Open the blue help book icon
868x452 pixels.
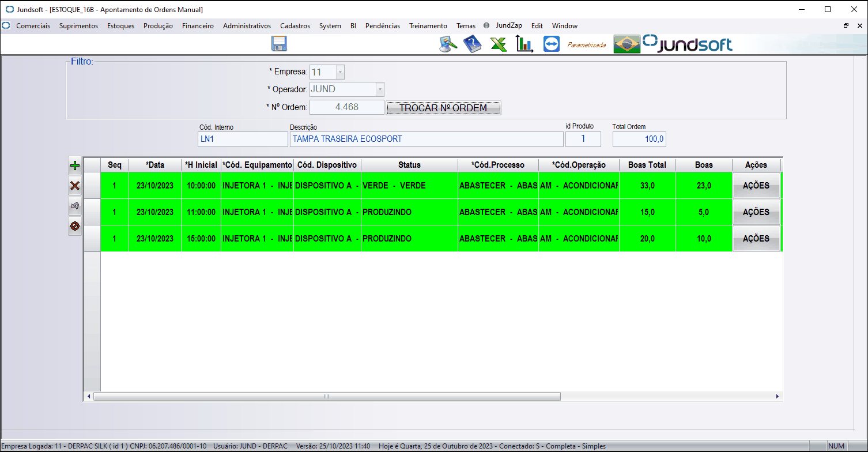(x=473, y=44)
